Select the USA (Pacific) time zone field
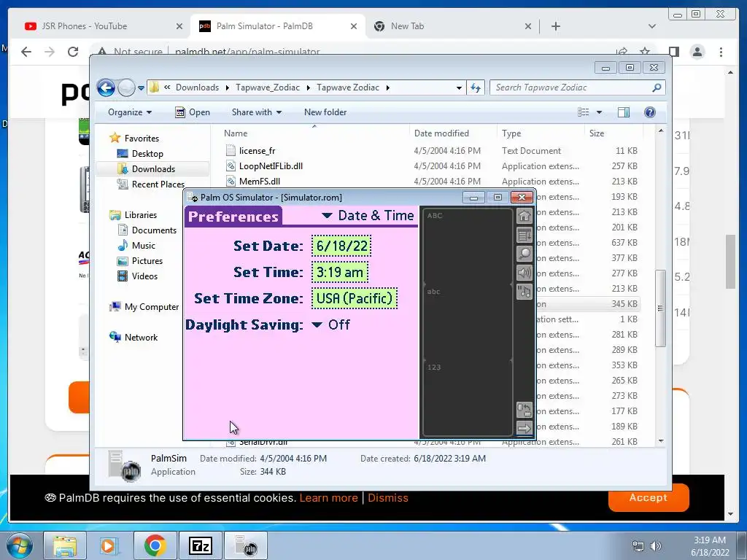 355,298
